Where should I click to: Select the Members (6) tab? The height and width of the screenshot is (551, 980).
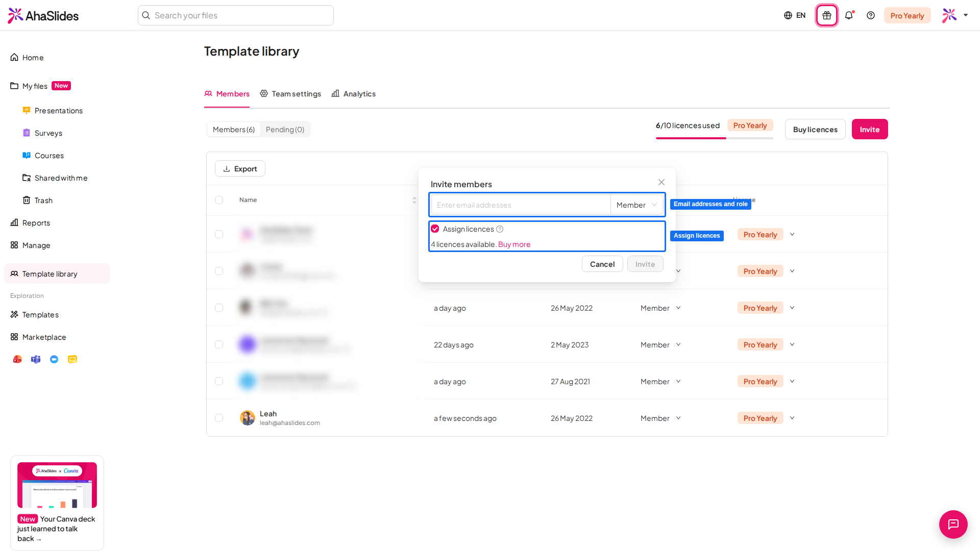click(x=234, y=130)
